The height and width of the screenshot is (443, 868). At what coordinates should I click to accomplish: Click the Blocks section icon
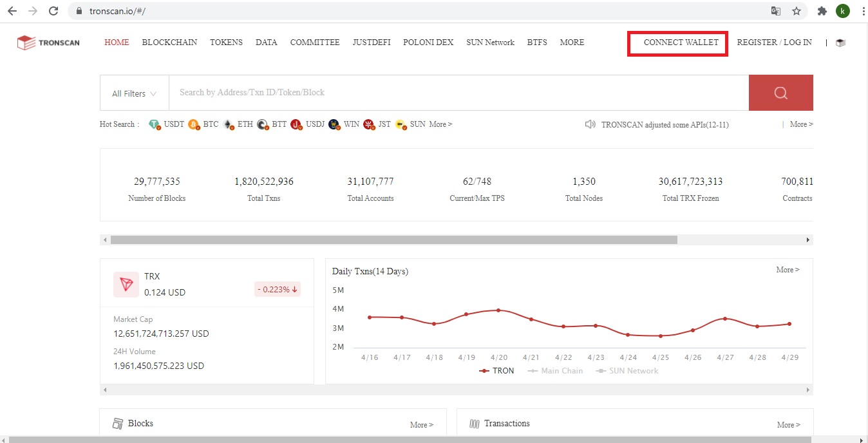tap(118, 424)
